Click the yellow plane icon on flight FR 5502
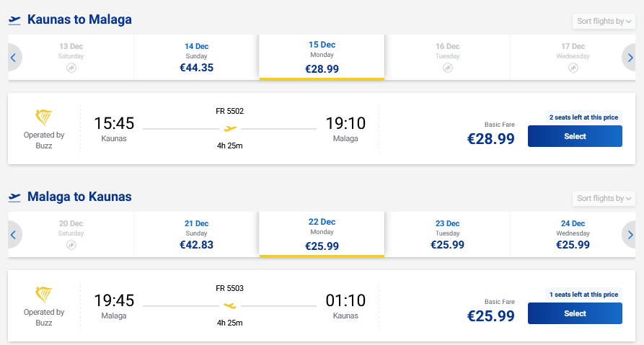The image size is (644, 345). click(230, 129)
